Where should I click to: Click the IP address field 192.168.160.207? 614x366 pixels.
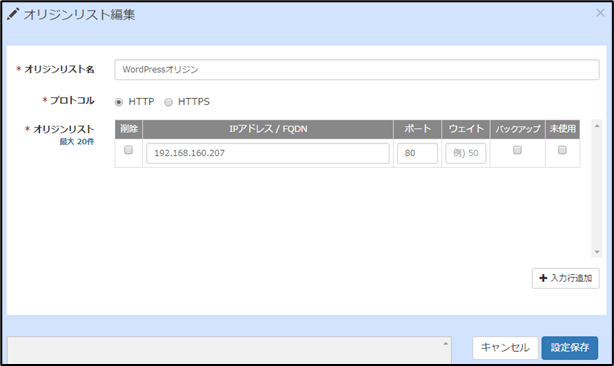(x=268, y=153)
